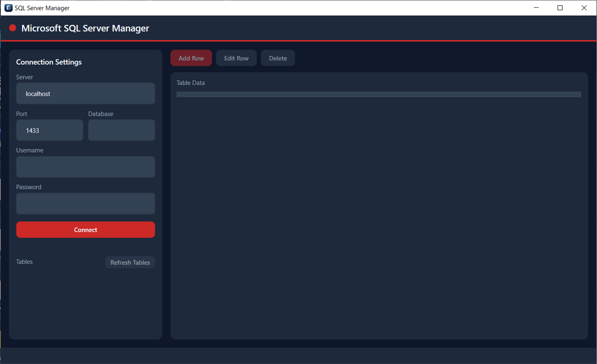Maximize the SQL Server Manager window
Image resolution: width=597 pixels, height=364 pixels.
point(560,8)
